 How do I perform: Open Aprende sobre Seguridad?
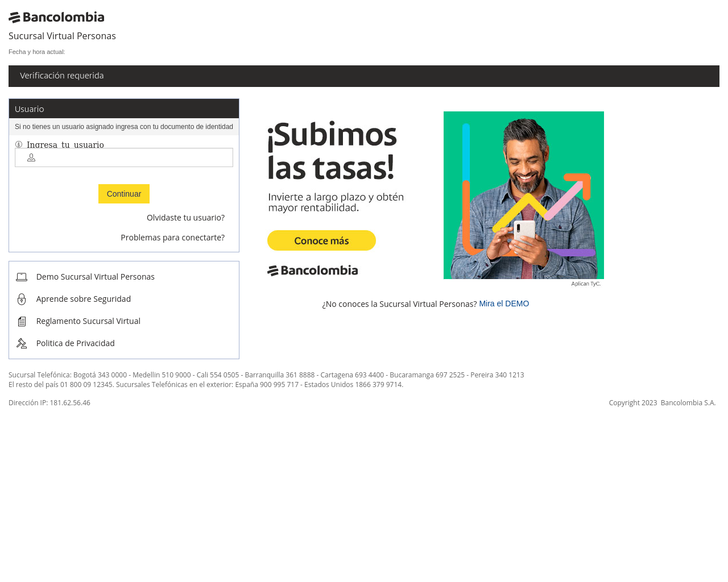click(x=84, y=299)
